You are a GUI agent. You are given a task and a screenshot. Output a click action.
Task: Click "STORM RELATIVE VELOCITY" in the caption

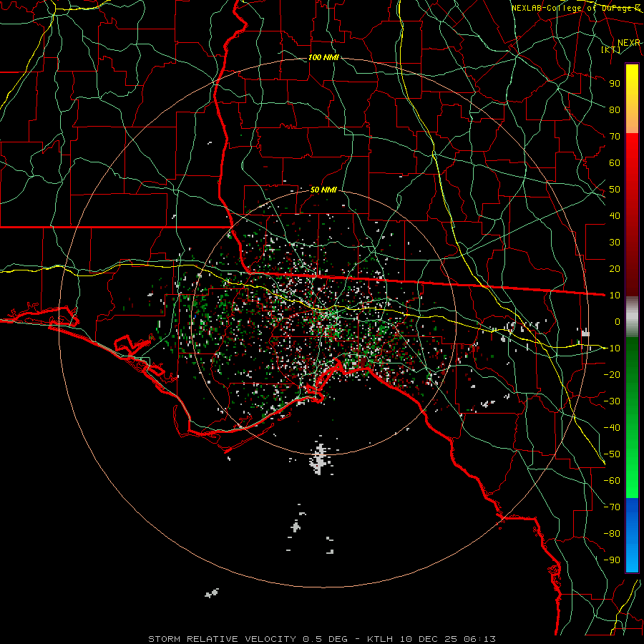click(x=222, y=639)
